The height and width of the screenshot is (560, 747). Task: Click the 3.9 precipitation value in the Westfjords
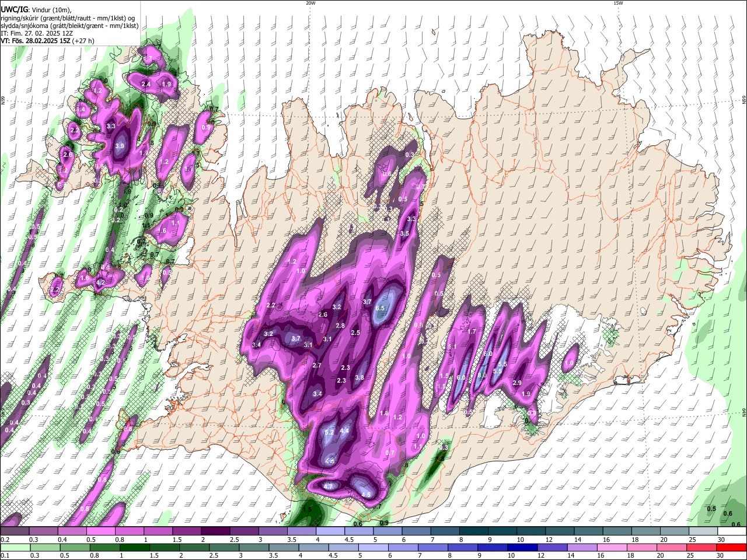click(x=120, y=146)
